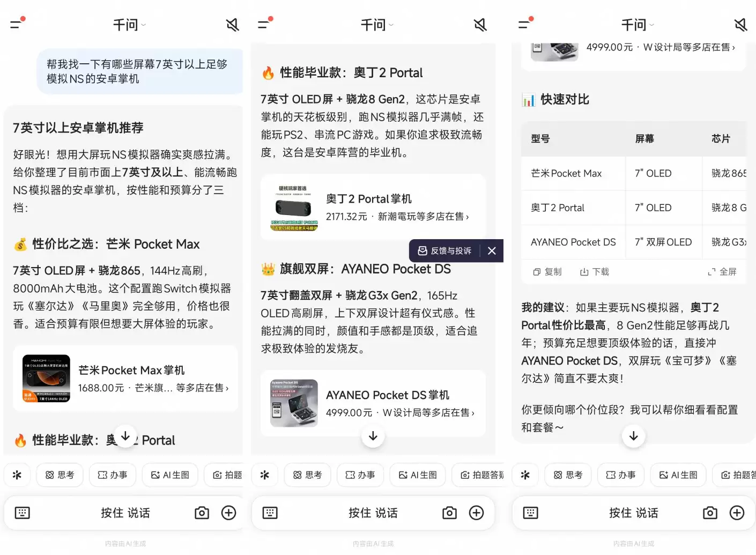The height and width of the screenshot is (555, 756).
Task: Select the AI生图 chip on the left screen
Action: point(170,475)
